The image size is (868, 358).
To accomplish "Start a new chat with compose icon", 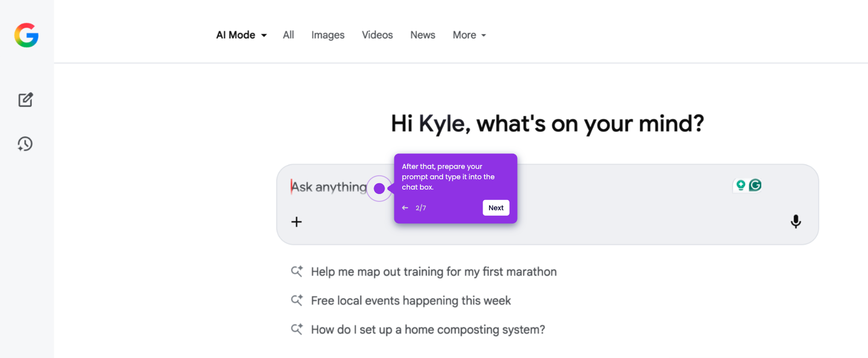I will [x=26, y=100].
